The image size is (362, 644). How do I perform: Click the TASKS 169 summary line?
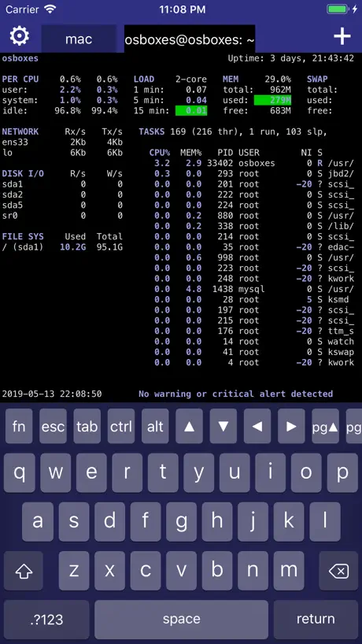[x=233, y=131]
